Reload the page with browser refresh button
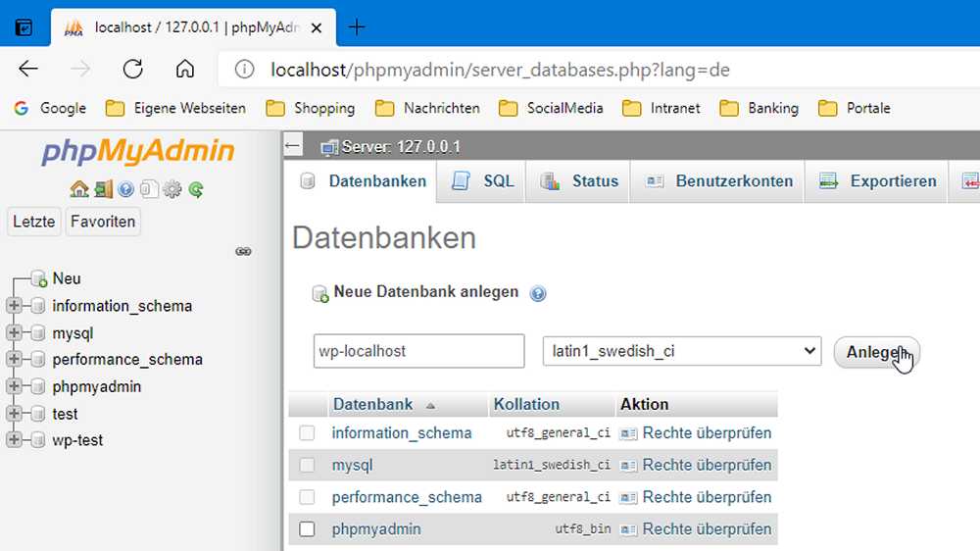The image size is (980, 551). [132, 69]
